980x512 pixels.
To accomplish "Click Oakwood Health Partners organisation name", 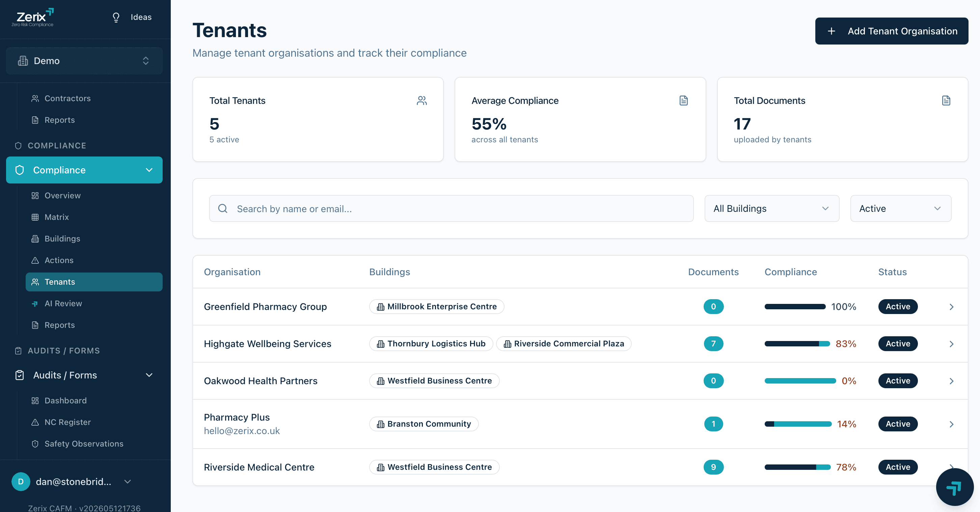I will pos(261,381).
